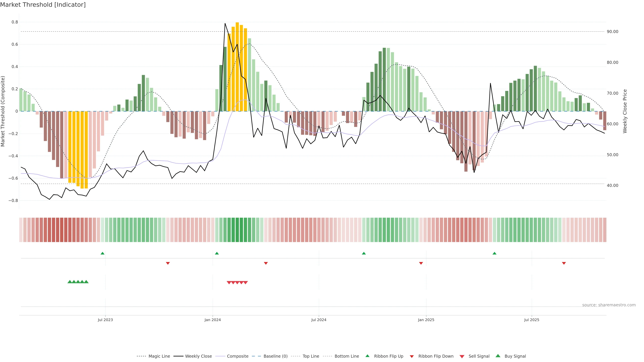Click the source: sharemaestro.com text

point(609,305)
